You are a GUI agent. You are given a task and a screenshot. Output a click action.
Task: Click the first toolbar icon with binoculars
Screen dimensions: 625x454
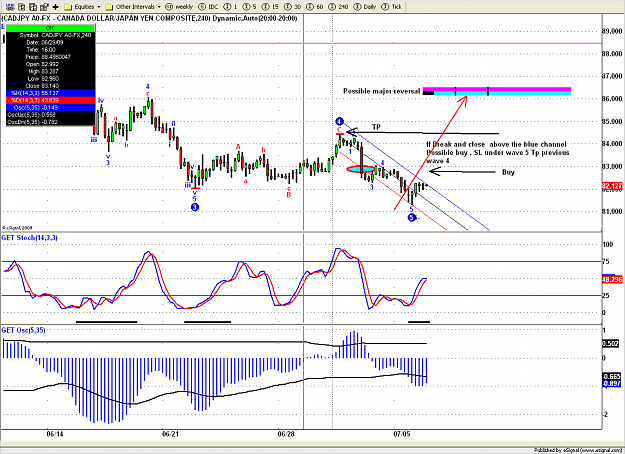pyautogui.click(x=10, y=7)
